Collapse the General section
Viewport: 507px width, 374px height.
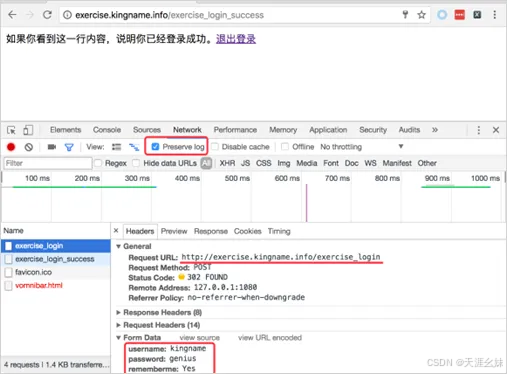[x=118, y=246]
